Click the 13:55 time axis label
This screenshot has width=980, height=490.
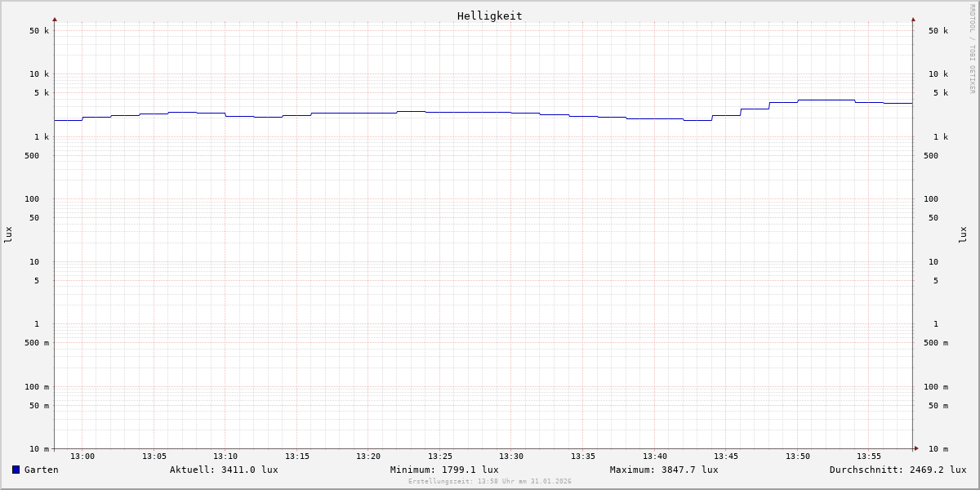[x=869, y=457]
